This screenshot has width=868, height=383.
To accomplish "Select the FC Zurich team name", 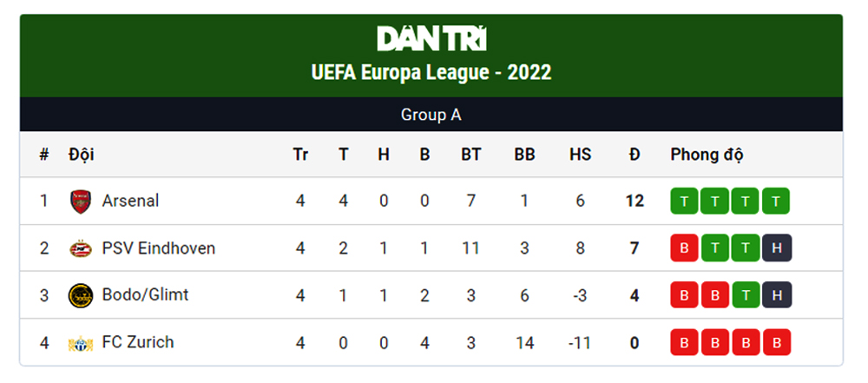I will click(138, 342).
